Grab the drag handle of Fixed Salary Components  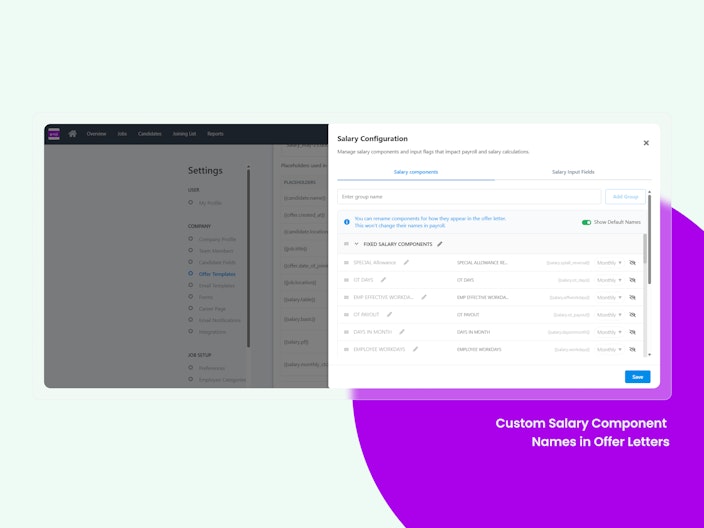(346, 244)
